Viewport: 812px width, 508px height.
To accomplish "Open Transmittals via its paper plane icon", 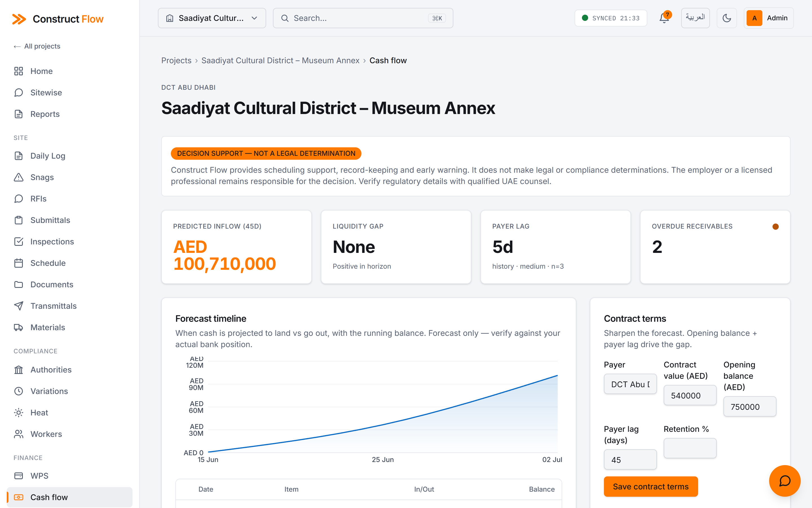I will pyautogui.click(x=18, y=306).
